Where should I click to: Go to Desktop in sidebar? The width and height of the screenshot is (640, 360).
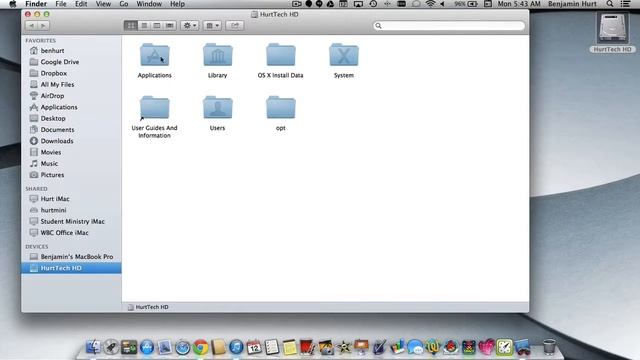click(x=53, y=118)
